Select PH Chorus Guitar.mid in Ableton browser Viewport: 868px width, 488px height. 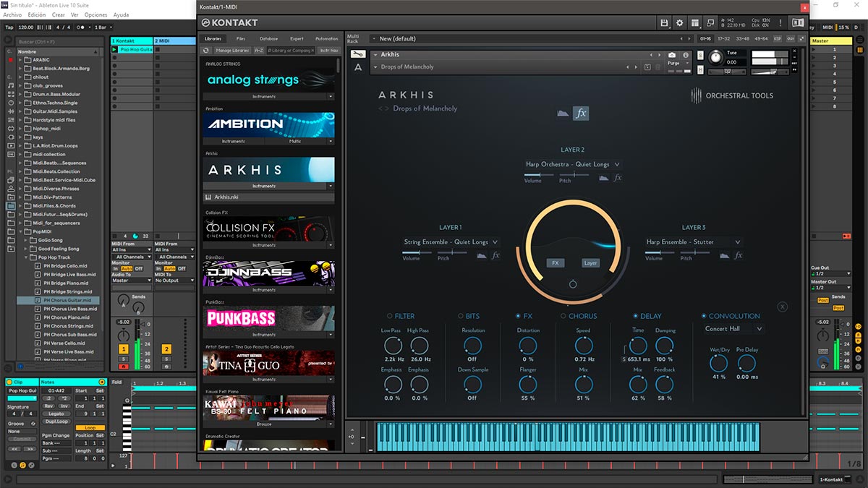tap(67, 300)
